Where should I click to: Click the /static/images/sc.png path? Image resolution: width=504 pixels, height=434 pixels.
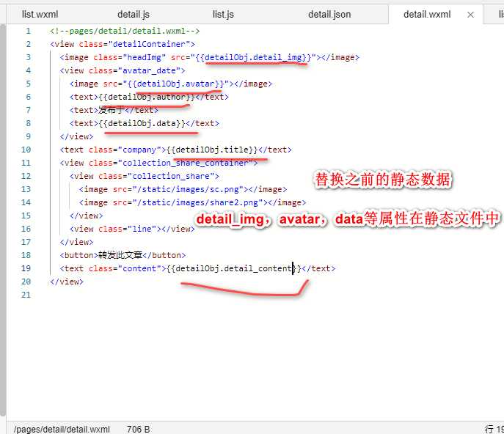[188, 189]
